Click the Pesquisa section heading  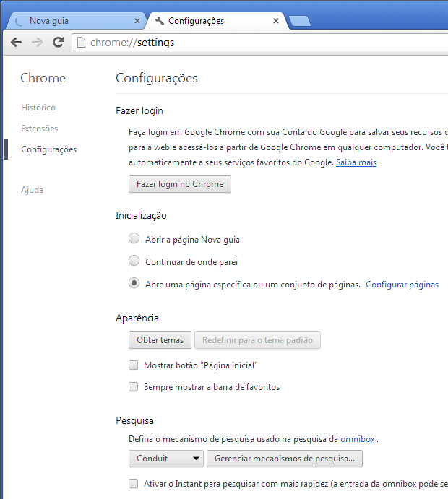134,421
